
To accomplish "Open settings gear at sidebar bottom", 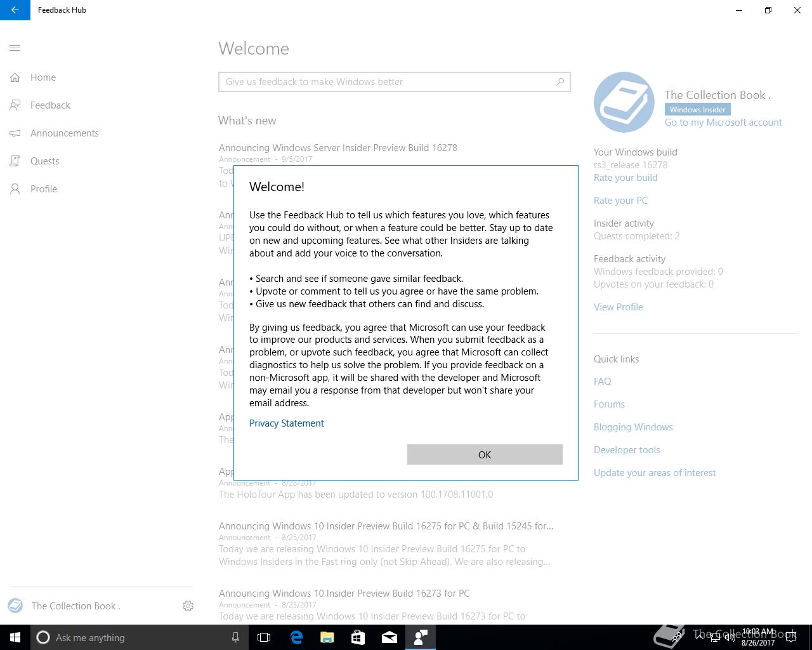I will (x=188, y=606).
